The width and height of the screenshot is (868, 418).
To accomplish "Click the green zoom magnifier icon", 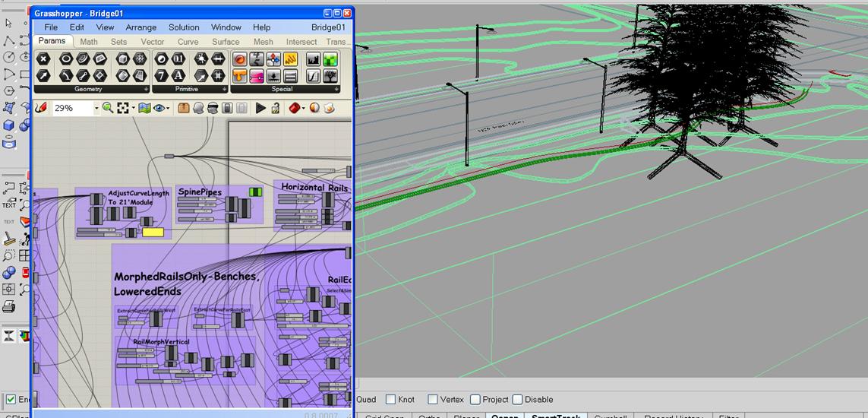I will [x=108, y=109].
